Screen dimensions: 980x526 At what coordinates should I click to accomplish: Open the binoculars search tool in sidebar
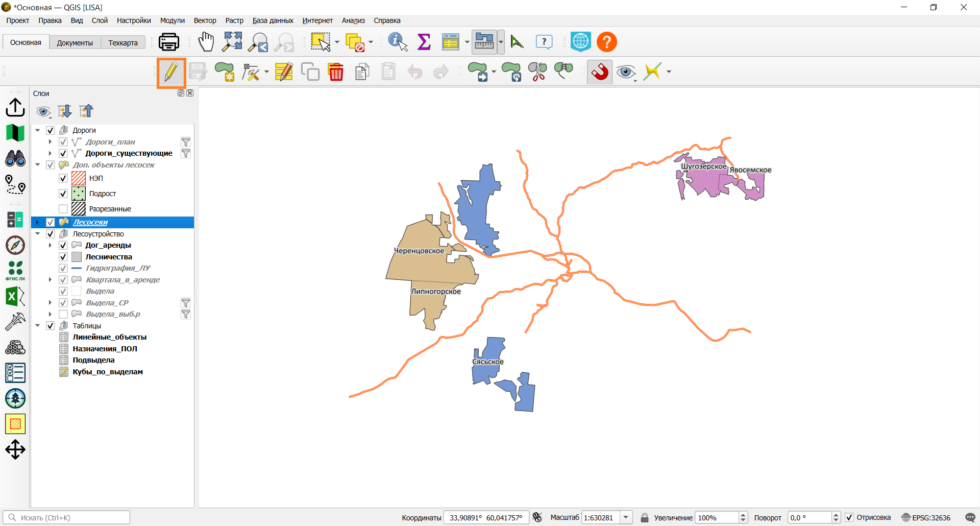(x=15, y=158)
